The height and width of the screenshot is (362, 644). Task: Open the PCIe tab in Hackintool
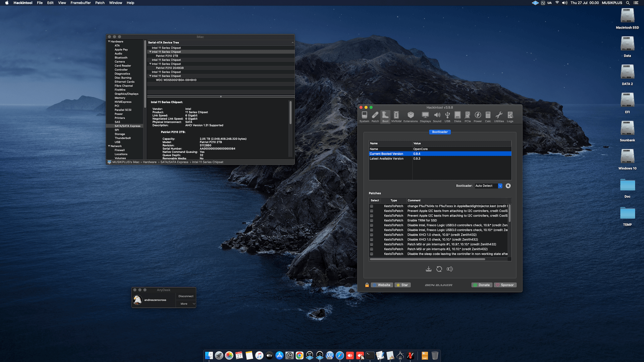(468, 117)
